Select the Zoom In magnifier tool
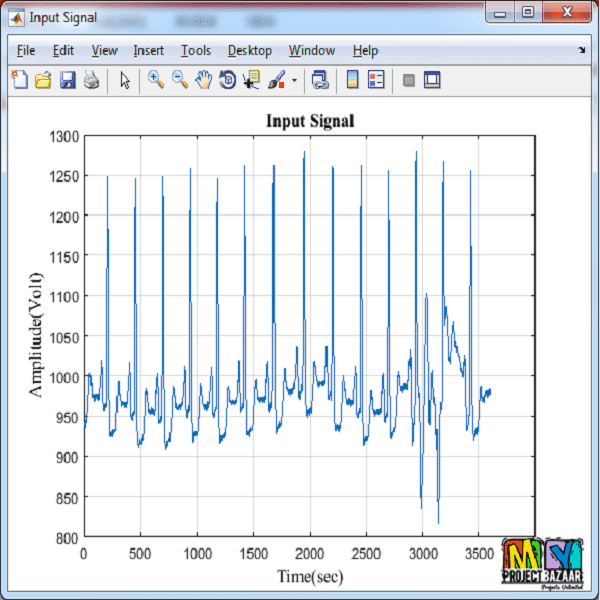The image size is (600, 600). click(x=156, y=80)
